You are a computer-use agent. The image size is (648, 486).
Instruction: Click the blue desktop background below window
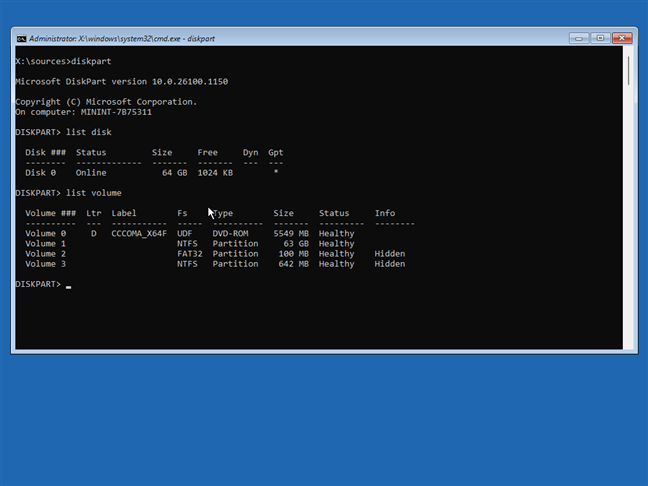[x=324, y=420]
